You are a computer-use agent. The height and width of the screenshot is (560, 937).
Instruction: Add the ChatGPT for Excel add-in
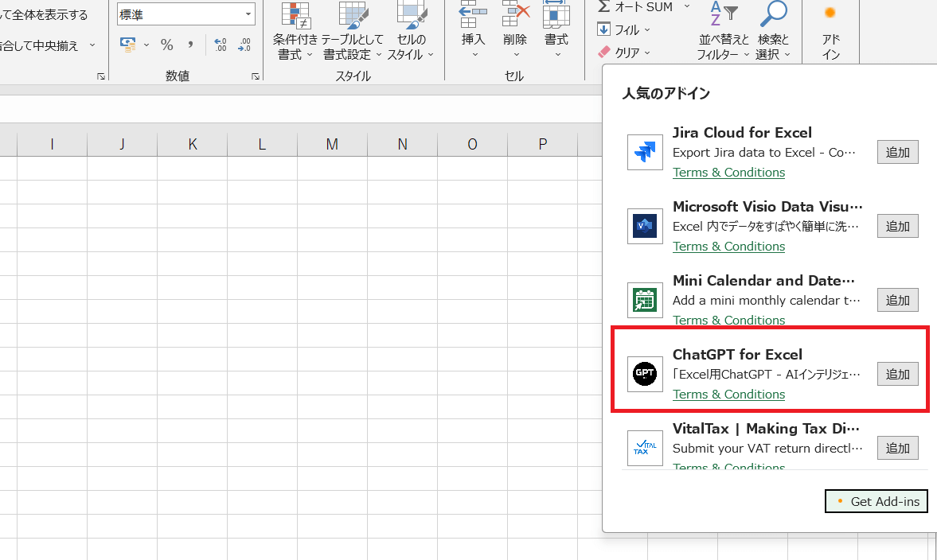tap(897, 374)
